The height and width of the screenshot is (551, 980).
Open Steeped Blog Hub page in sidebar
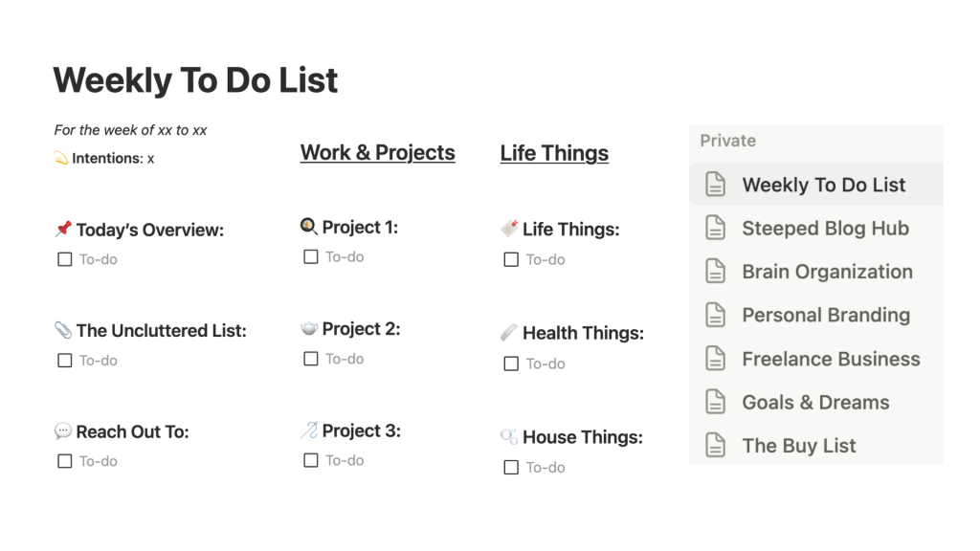[x=825, y=228]
